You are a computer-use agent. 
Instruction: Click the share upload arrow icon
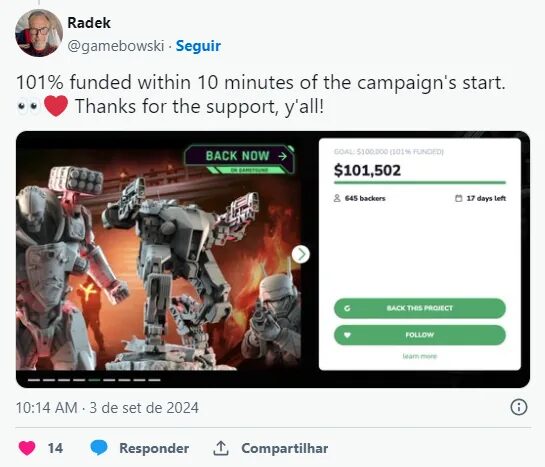pos(221,448)
